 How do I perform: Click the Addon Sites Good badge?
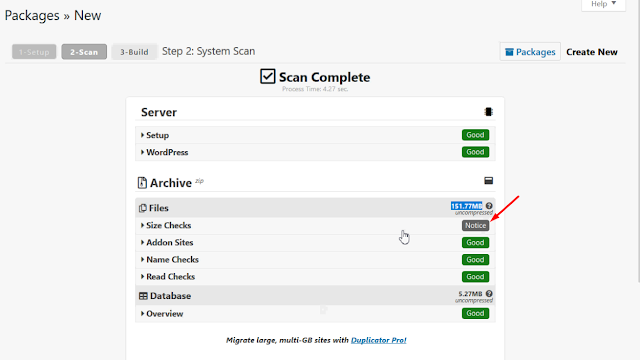click(476, 242)
